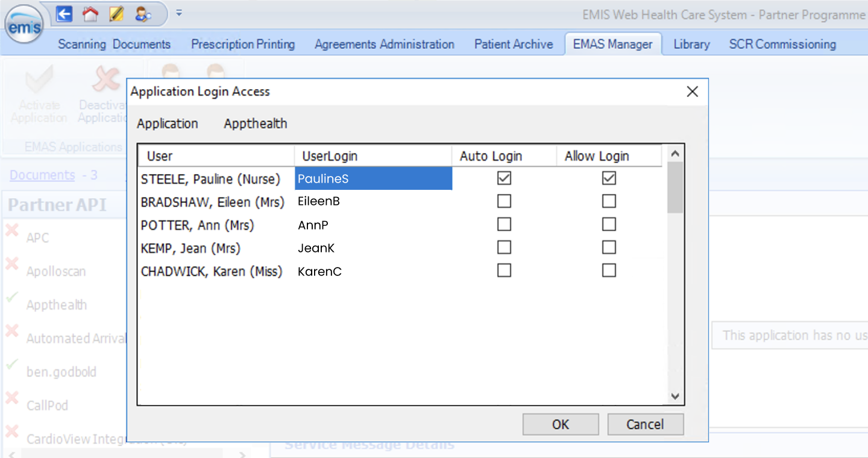Screen dimensions: 868x458
Task: Open SCR Commissioning tab
Action: click(782, 44)
